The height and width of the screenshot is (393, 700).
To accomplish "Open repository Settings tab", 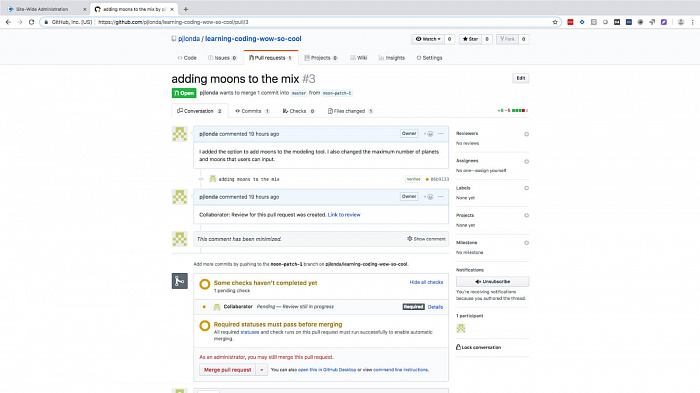I will (x=429, y=58).
